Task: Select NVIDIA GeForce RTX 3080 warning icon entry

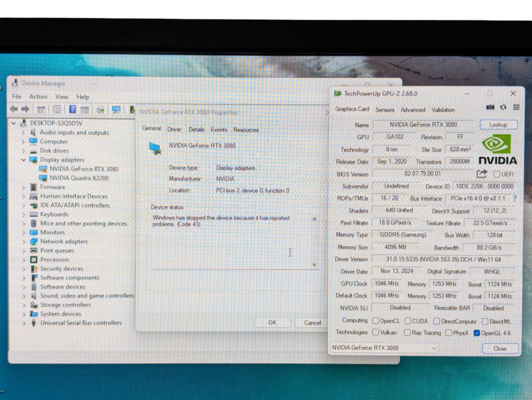Action: [x=79, y=169]
